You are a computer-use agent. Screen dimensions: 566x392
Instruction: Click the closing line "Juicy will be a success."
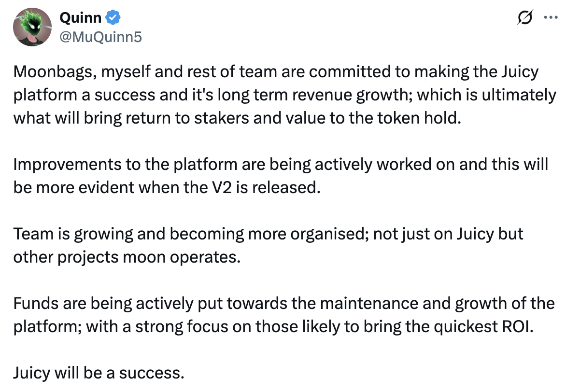click(99, 373)
